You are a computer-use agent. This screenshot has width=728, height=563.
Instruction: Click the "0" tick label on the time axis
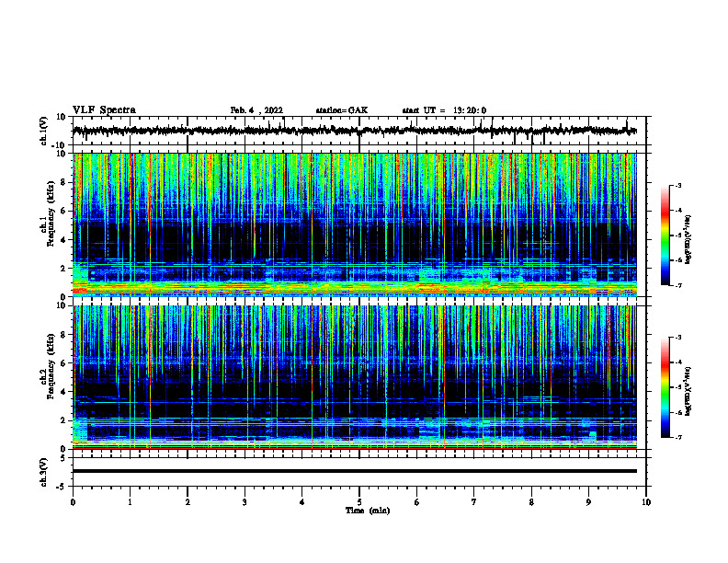73,502
